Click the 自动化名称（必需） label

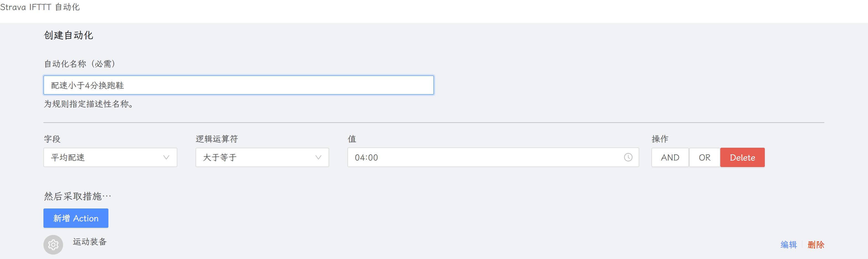pyautogui.click(x=80, y=64)
